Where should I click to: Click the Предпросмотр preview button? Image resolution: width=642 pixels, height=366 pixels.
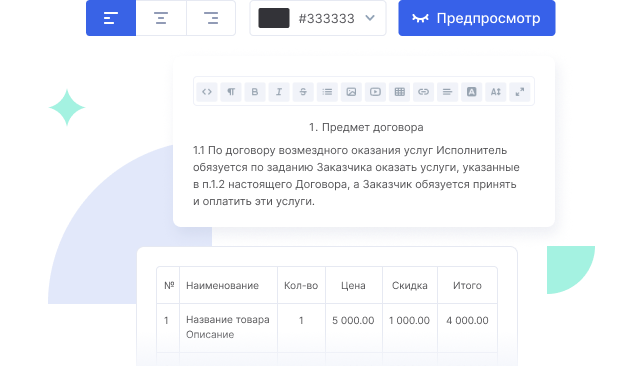(477, 18)
